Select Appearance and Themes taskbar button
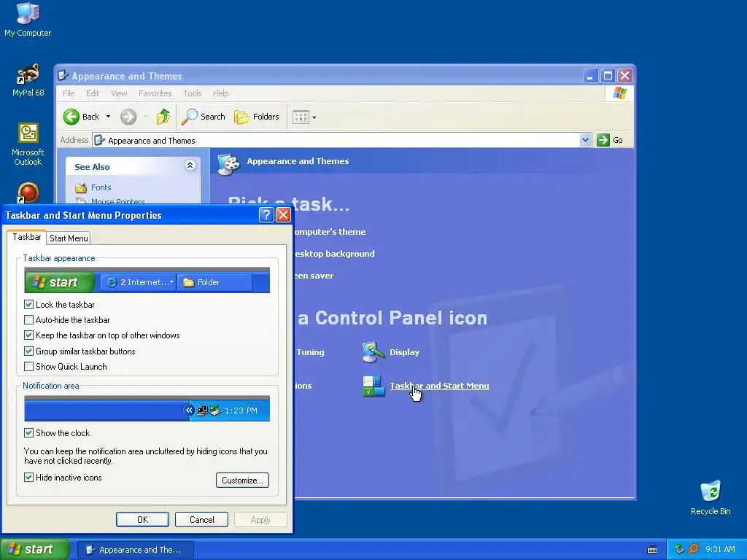747x560 pixels. 135,550
